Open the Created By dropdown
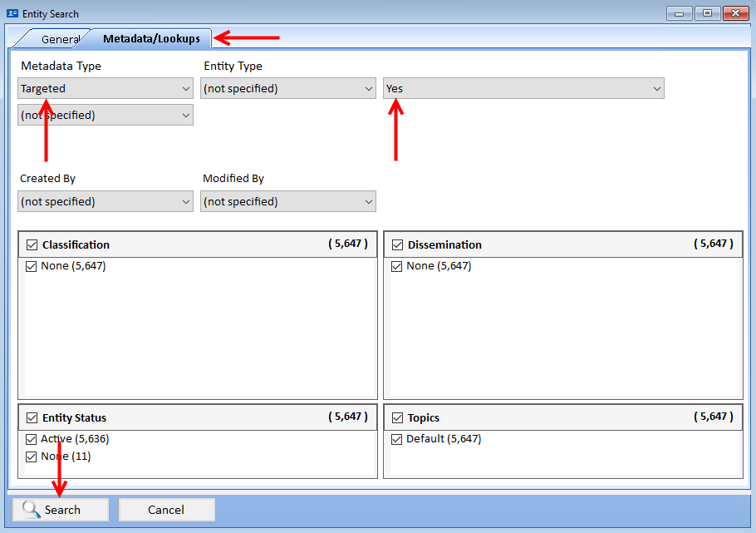The height and width of the screenshot is (533, 756). (185, 201)
